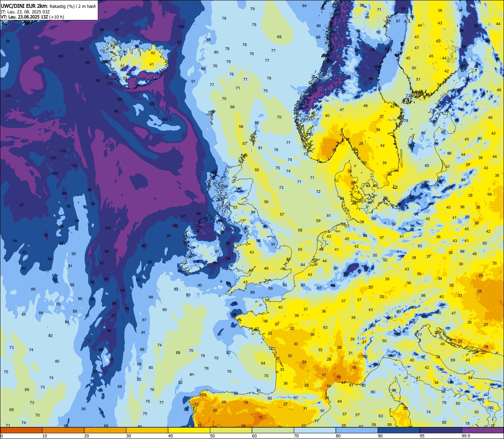Click the value 59 in southwest Iceland
The height and width of the screenshot is (439, 504).
tap(125, 78)
